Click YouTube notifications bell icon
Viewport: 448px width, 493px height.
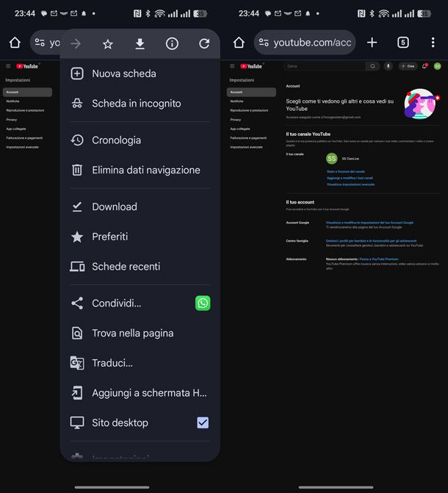point(424,66)
